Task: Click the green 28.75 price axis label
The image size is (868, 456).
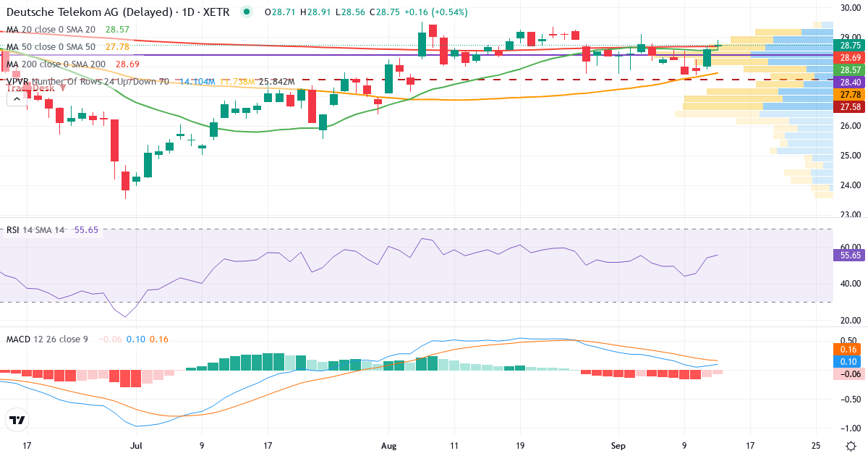Action: [850, 45]
